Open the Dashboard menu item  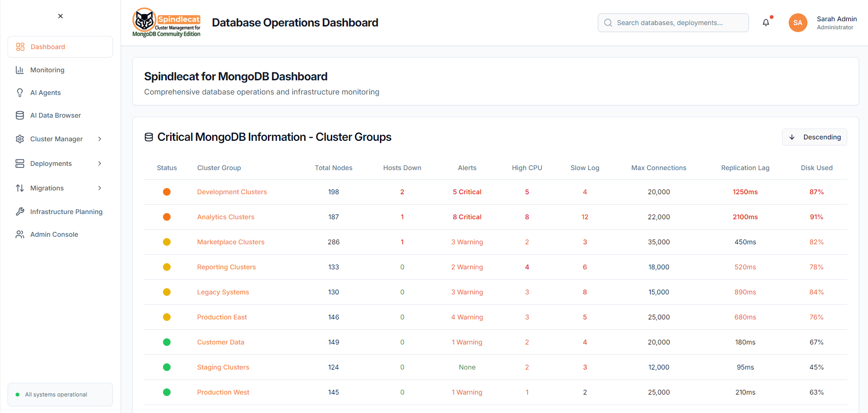pos(60,47)
